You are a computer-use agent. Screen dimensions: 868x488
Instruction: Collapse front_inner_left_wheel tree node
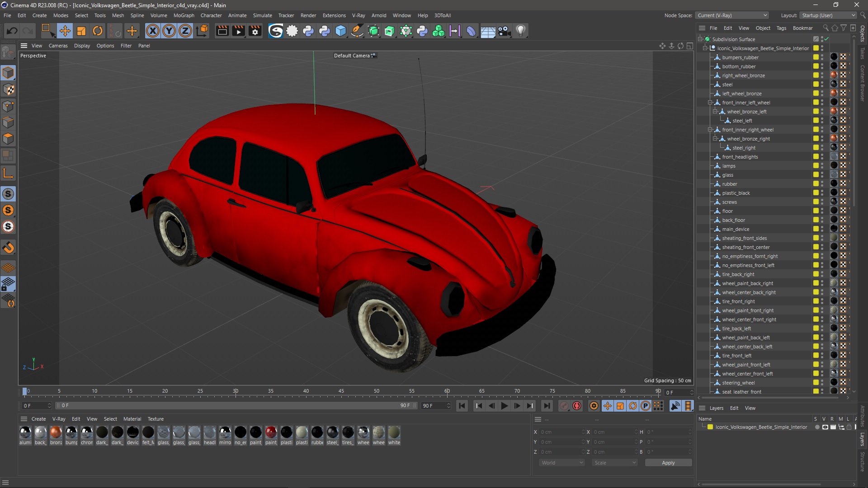coord(710,103)
